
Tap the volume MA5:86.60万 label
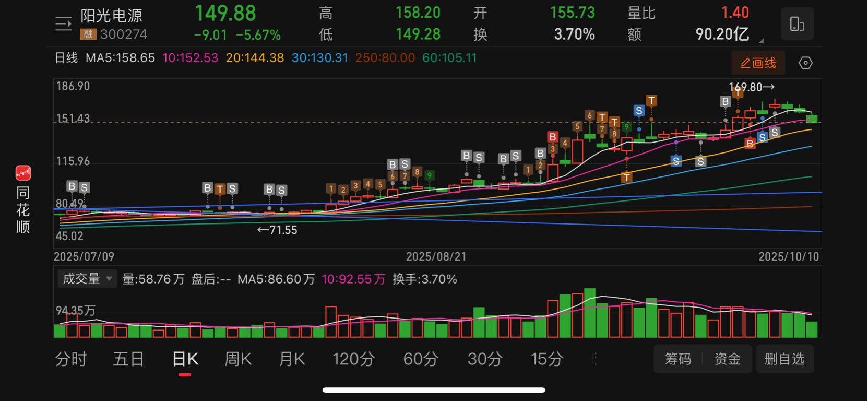[276, 279]
